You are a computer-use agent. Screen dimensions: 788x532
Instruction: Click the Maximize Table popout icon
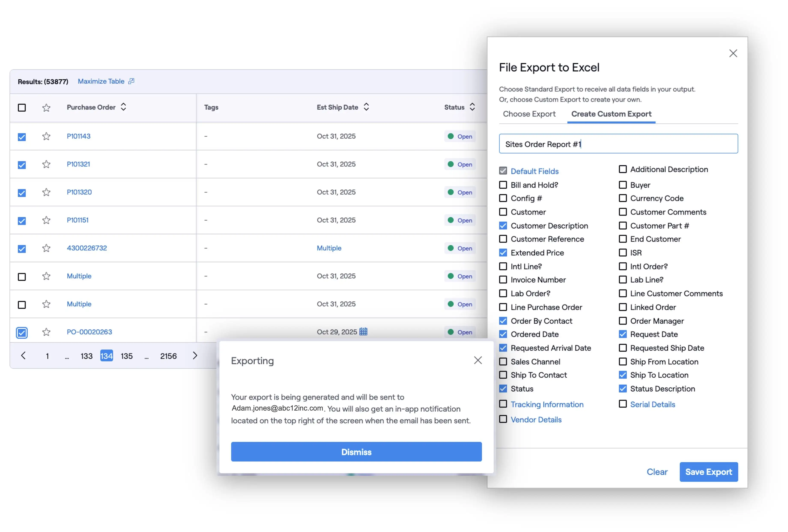pyautogui.click(x=131, y=81)
